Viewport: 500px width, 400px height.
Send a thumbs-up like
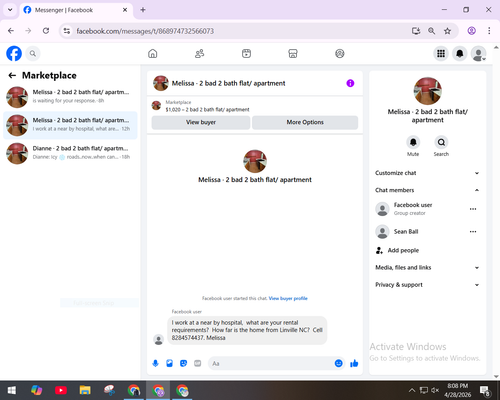click(354, 363)
